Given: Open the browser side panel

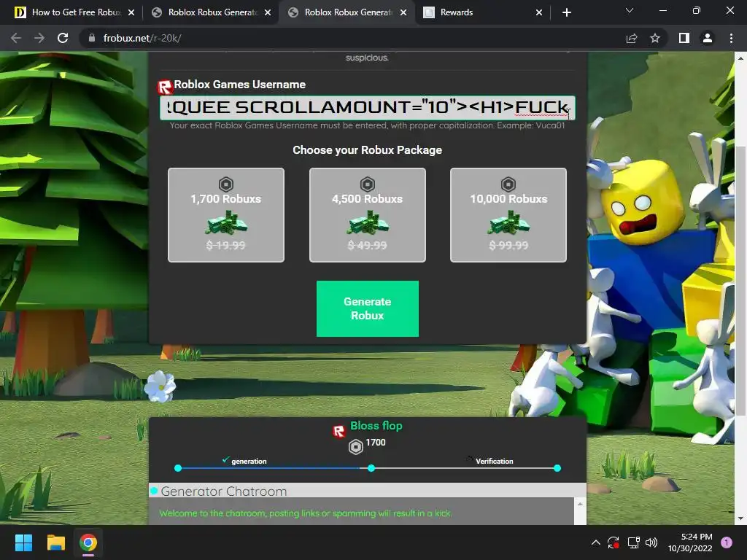Looking at the screenshot, I should tap(684, 38).
